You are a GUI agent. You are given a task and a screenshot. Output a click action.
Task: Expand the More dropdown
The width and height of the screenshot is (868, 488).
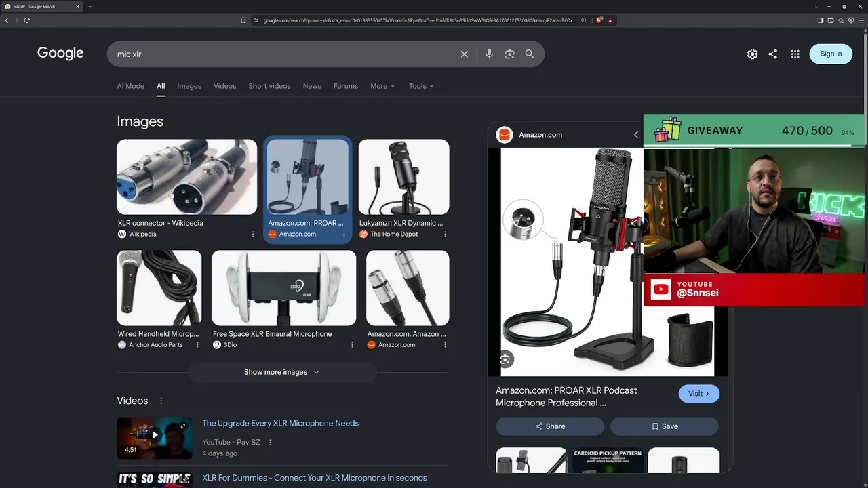pos(382,86)
